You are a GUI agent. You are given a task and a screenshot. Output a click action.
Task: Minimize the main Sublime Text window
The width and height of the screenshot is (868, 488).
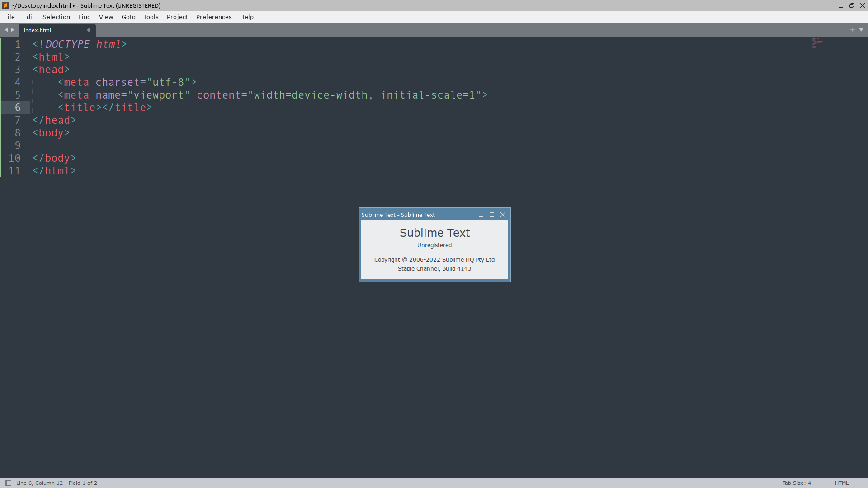(841, 6)
